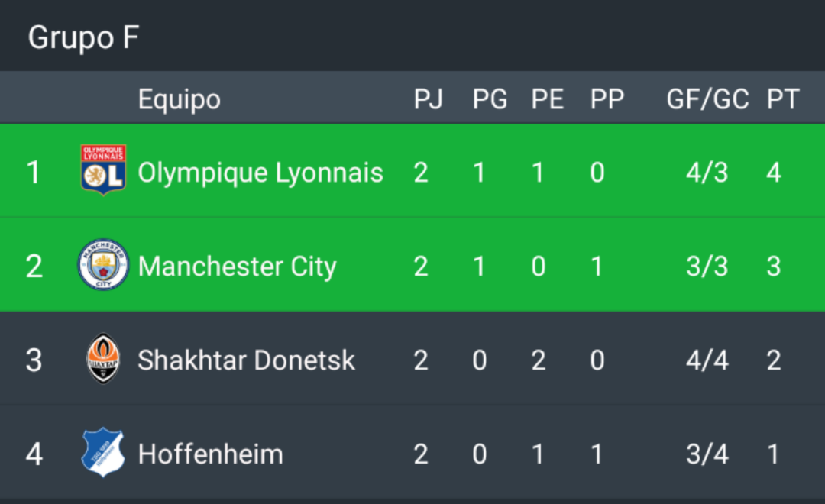Click Manchester City points value 3

click(x=773, y=267)
